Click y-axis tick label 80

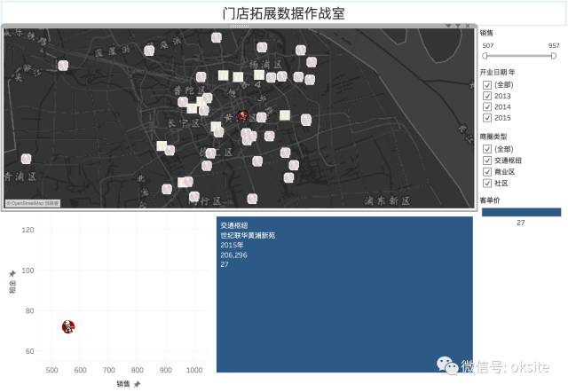(29, 311)
